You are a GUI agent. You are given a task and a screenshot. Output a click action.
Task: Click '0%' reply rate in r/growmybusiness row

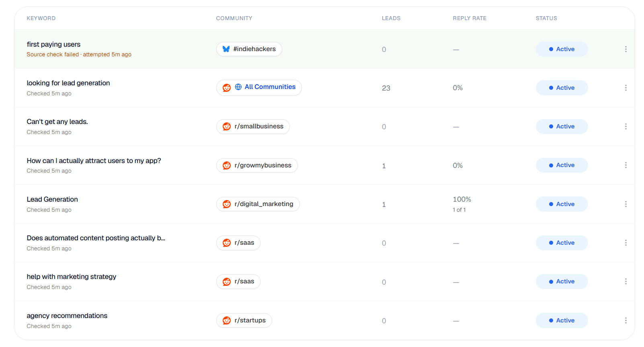coord(457,165)
